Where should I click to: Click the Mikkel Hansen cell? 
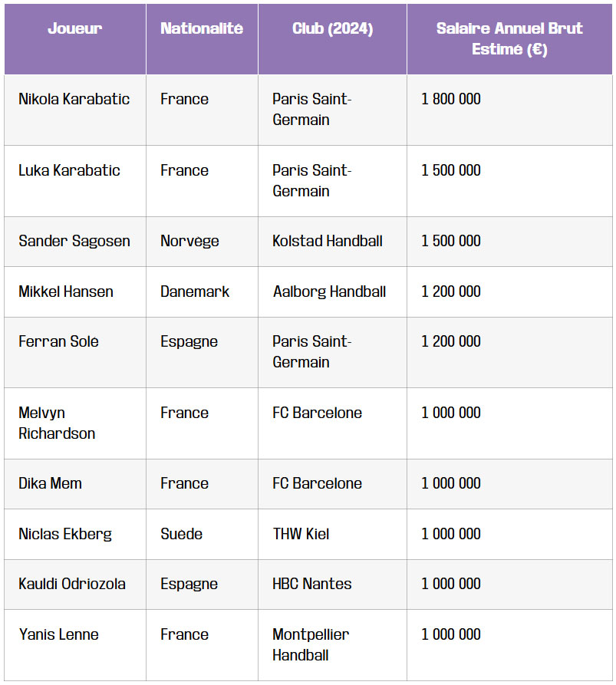pos(66,292)
